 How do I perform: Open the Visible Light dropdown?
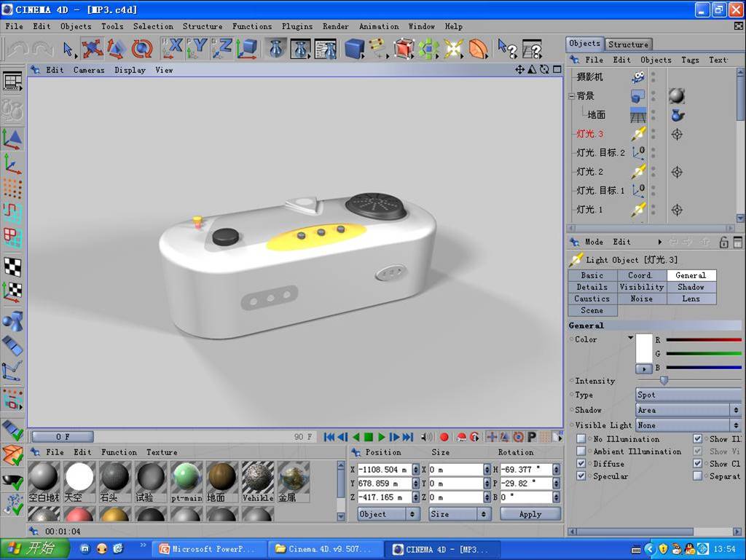click(x=688, y=425)
